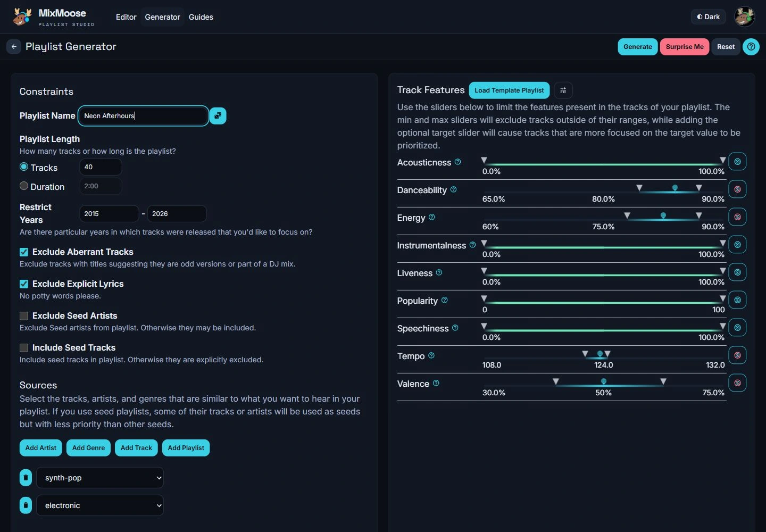766x532 pixels.
Task: Open the synth-pop genre dropdown
Action: 100,478
